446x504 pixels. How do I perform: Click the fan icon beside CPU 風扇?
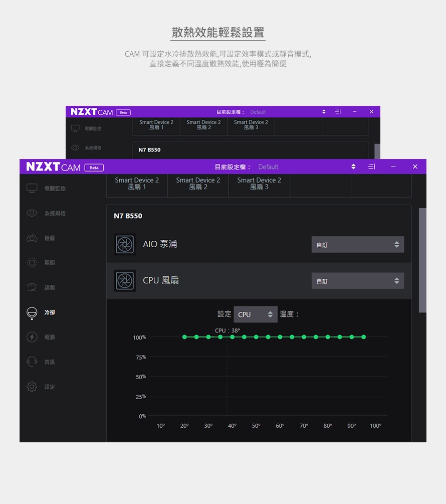coord(125,280)
